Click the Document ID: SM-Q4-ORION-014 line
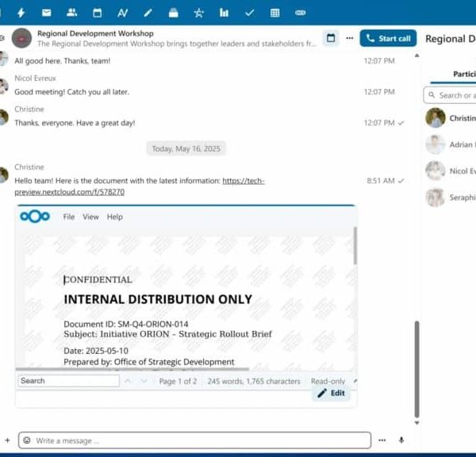 (125, 324)
